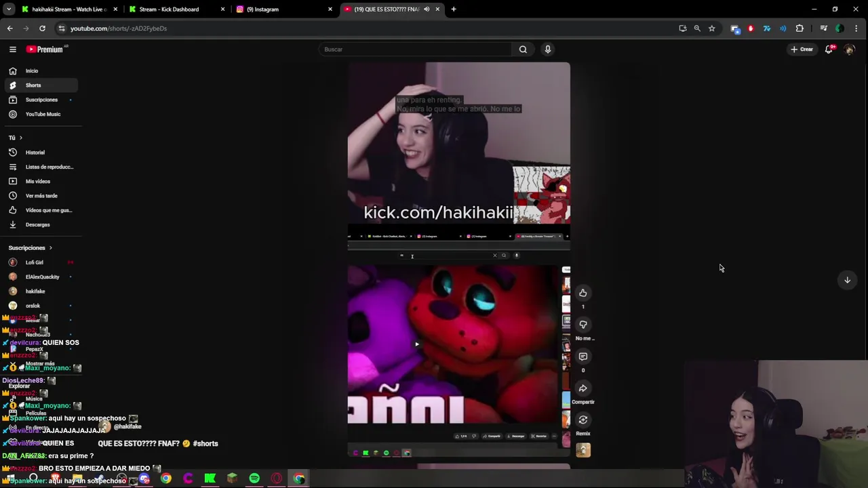View site information icon in address bar
Viewport: 868px width, 488px height.
click(61, 28)
